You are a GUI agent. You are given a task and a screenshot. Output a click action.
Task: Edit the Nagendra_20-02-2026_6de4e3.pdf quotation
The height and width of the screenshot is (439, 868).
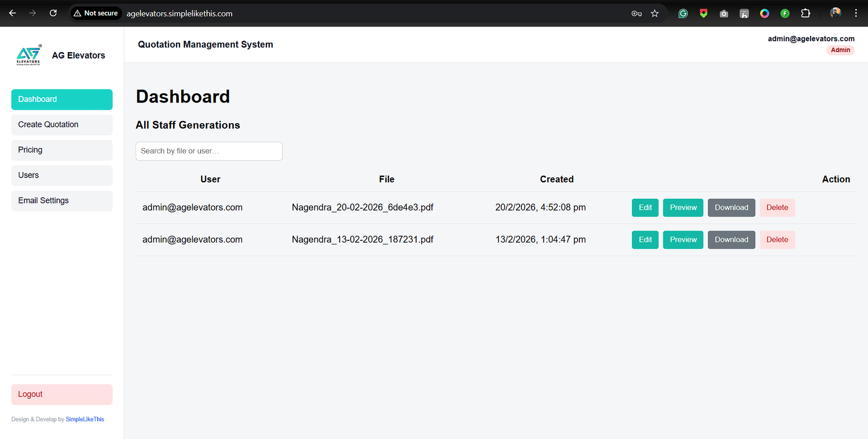645,208
